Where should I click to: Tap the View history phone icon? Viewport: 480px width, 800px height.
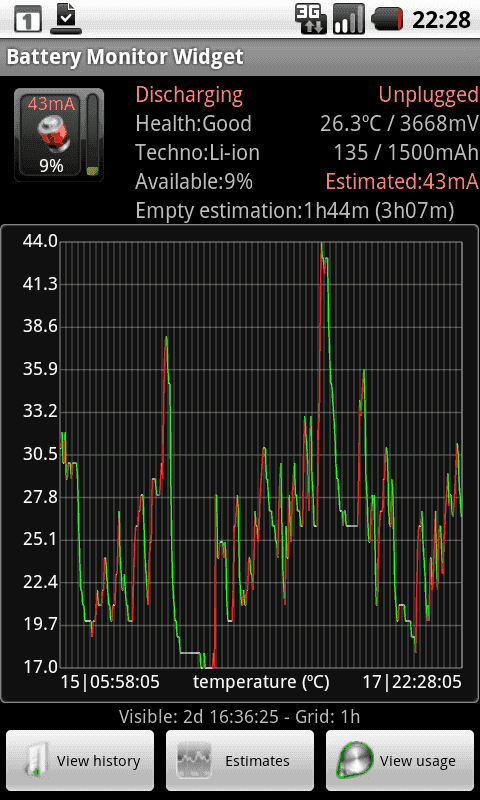tap(36, 760)
